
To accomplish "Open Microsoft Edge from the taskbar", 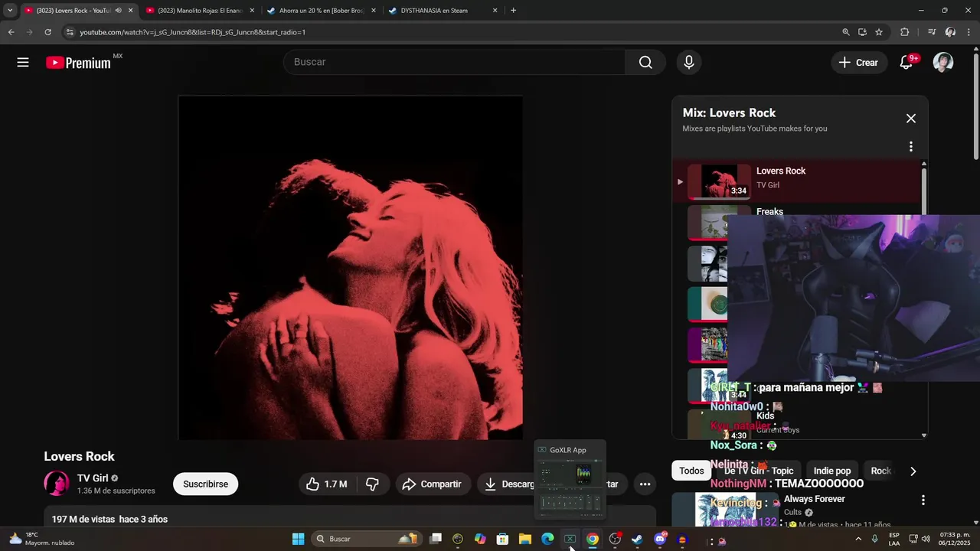I will click(x=547, y=540).
